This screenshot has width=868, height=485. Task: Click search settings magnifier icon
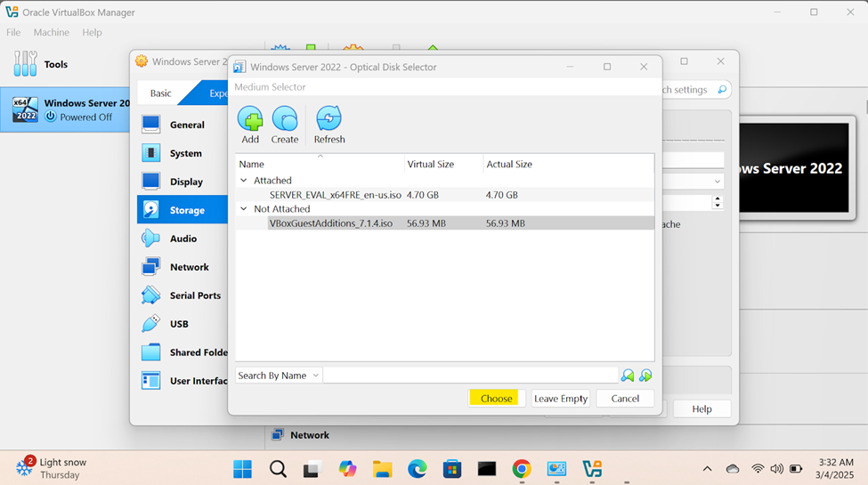point(722,90)
